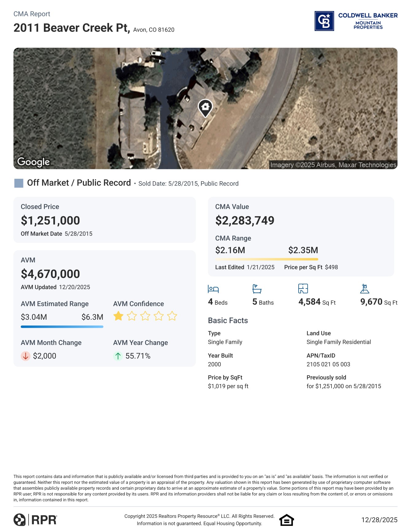Click the 2011 Beaver Creek Pt heading
Image resolution: width=411 pixels, height=532 pixels.
coord(72,28)
